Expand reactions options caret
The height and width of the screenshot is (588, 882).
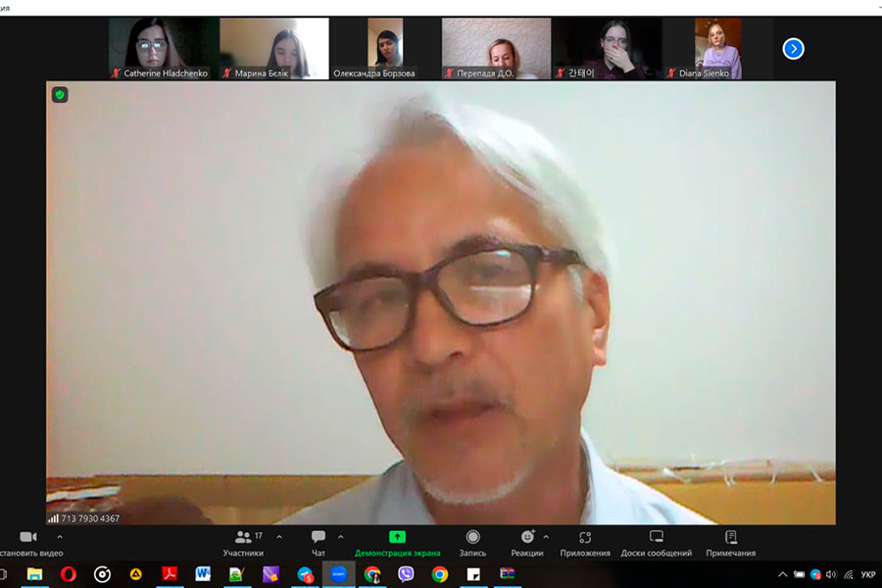click(546, 537)
